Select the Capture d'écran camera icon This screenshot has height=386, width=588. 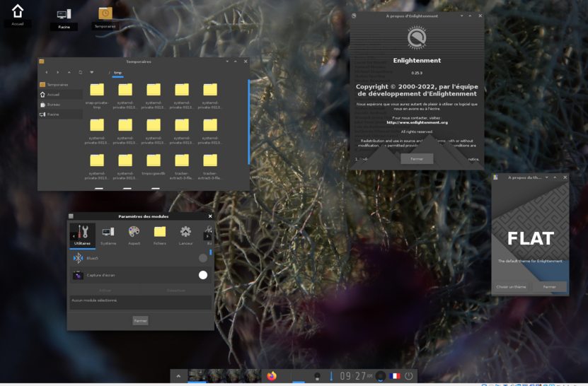pyautogui.click(x=78, y=275)
